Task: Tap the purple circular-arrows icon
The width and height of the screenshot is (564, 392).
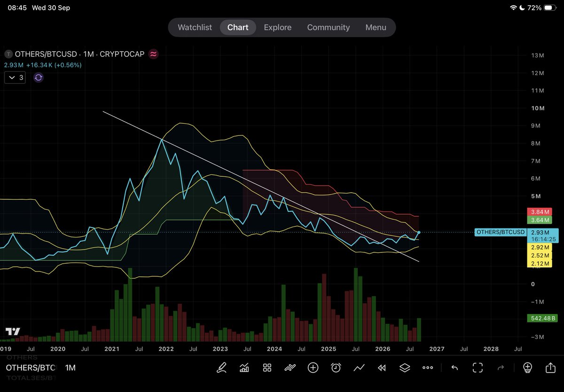Action: tap(39, 78)
